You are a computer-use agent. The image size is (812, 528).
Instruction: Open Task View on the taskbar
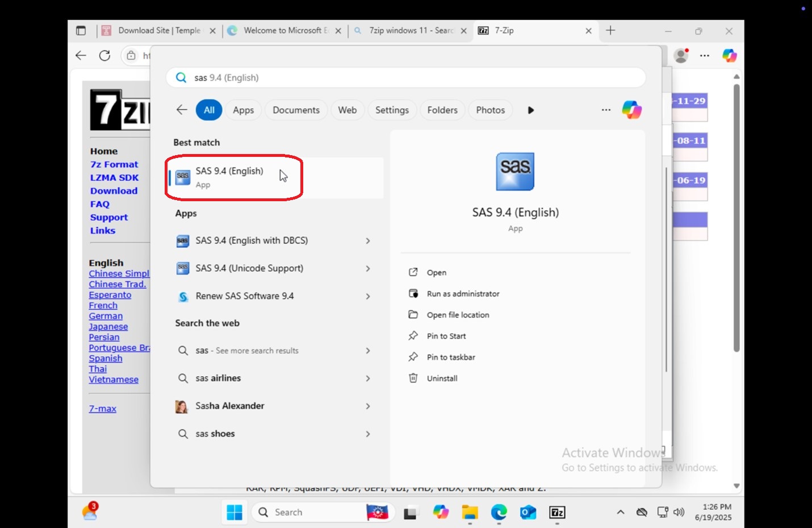[411, 512]
